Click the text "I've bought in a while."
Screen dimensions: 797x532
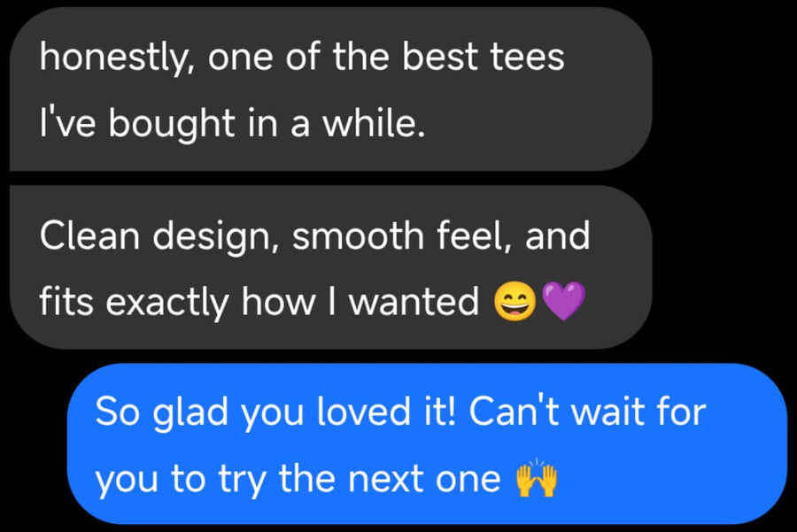click(232, 126)
